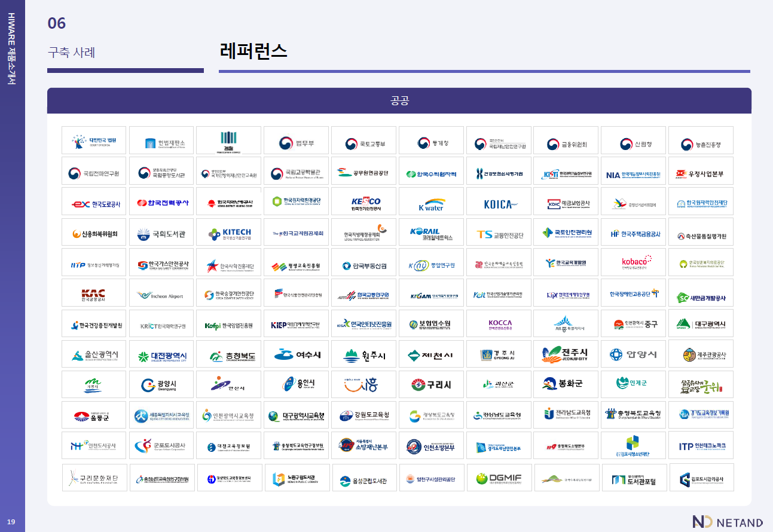This screenshot has height=532, width=773.
Task: Select the 원주시 logo
Action: pyautogui.click(x=363, y=354)
